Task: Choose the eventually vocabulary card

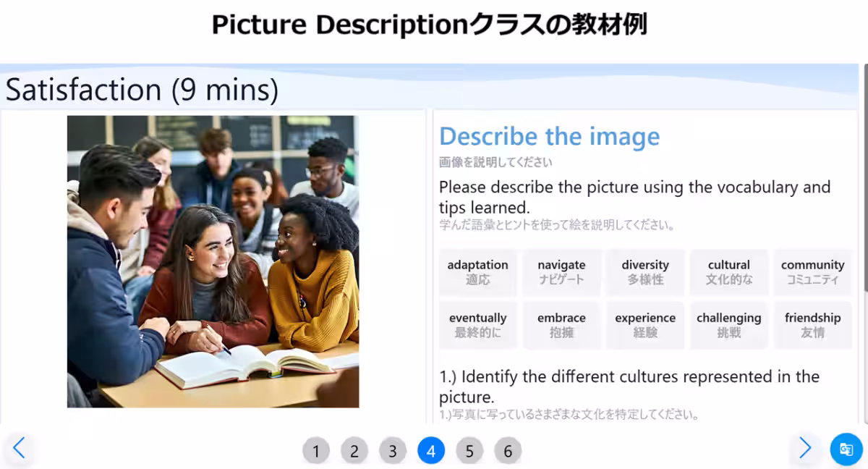Action: 477,324
